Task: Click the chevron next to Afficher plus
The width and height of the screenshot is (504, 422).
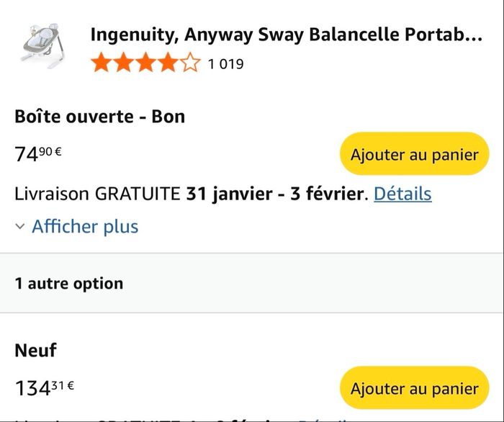Action: coord(19,227)
